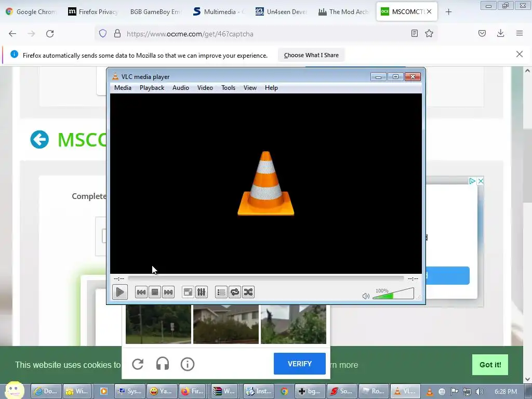Open VLC Media menu

(123, 88)
